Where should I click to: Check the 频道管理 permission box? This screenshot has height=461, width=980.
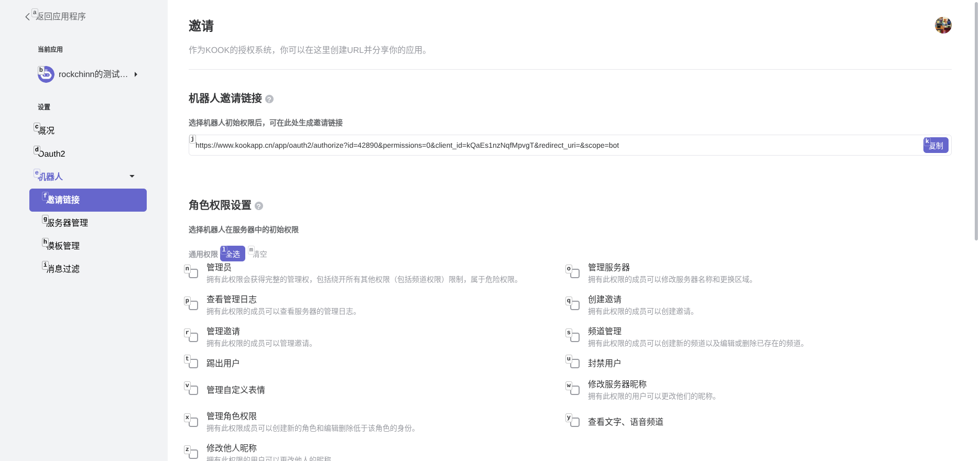(x=575, y=337)
